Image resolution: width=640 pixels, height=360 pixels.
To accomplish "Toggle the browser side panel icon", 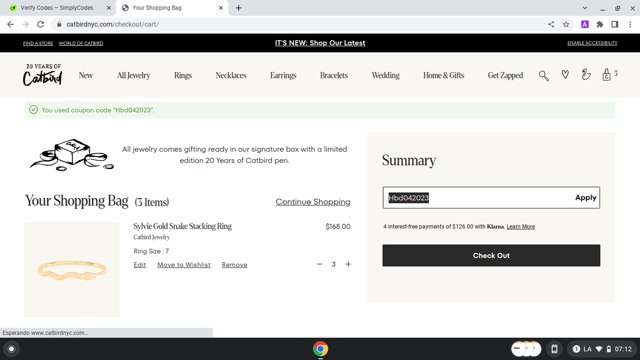I will tap(615, 24).
